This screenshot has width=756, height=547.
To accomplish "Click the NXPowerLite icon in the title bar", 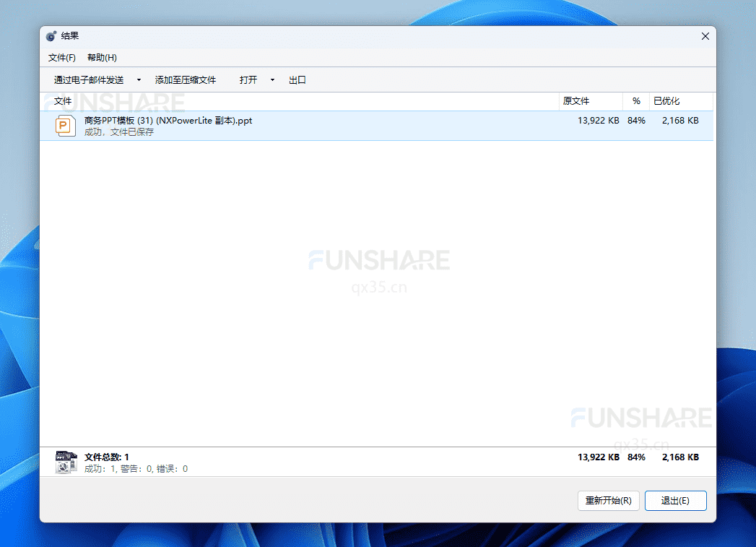I will [x=51, y=35].
